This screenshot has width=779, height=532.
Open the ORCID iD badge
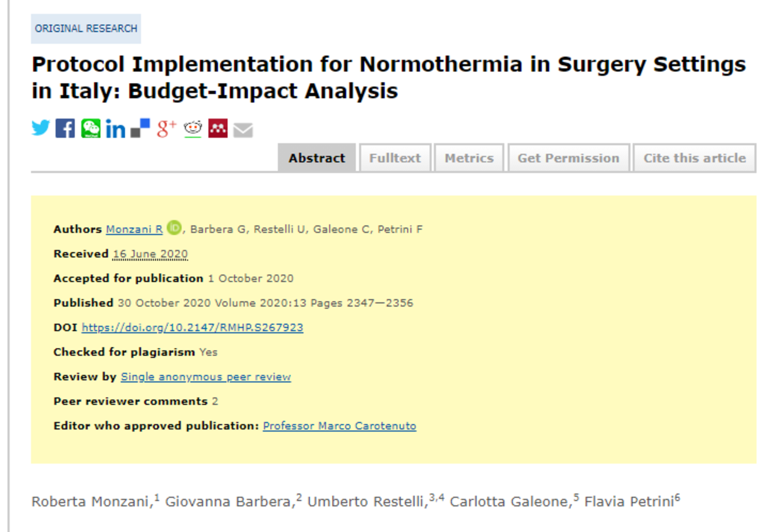(174, 228)
